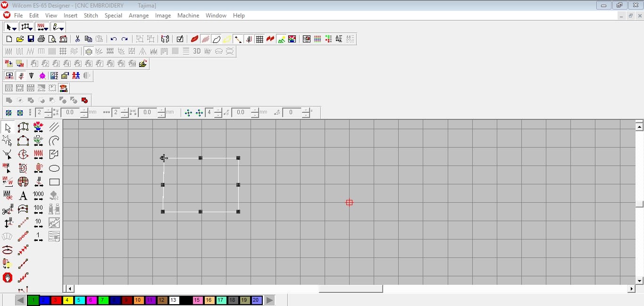
Task: Choose the Reshape Object tool beside the pointer
Action: (23, 127)
